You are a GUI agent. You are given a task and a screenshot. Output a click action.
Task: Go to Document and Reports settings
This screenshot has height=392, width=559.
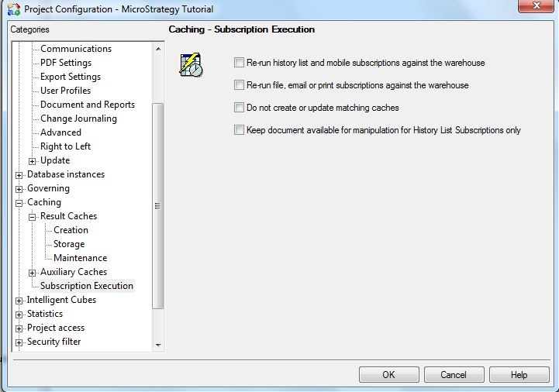point(88,104)
